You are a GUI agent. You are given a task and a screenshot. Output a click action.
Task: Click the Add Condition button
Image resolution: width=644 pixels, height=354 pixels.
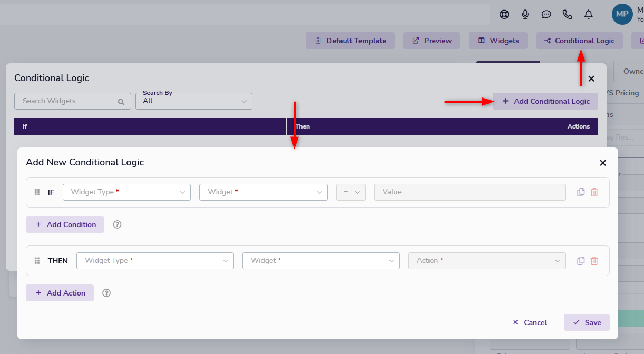[65, 224]
